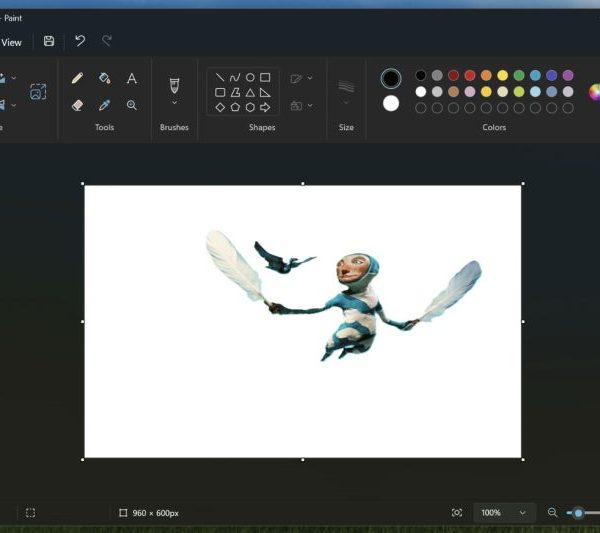Screen dimensions: 600x533
Task: Select Color 1 black primary swatch
Action: (391, 78)
